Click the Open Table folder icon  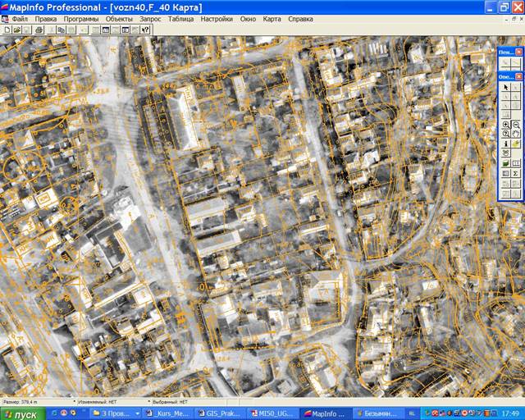(17, 30)
